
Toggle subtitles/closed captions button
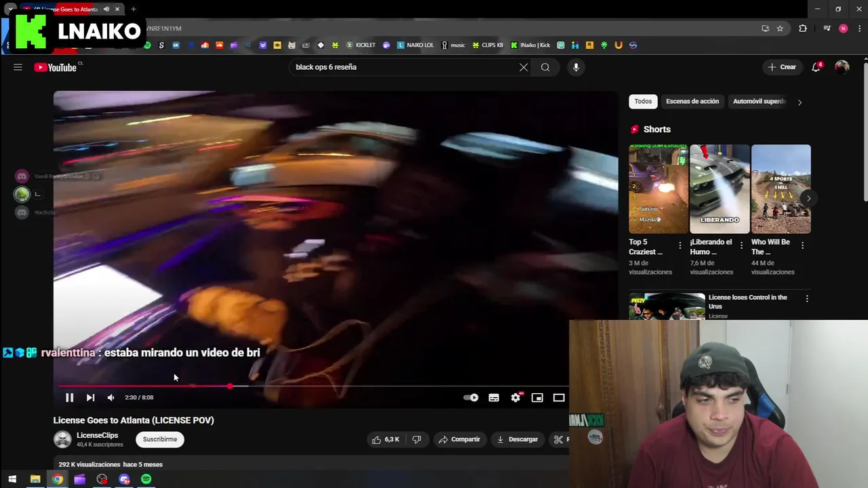(494, 397)
